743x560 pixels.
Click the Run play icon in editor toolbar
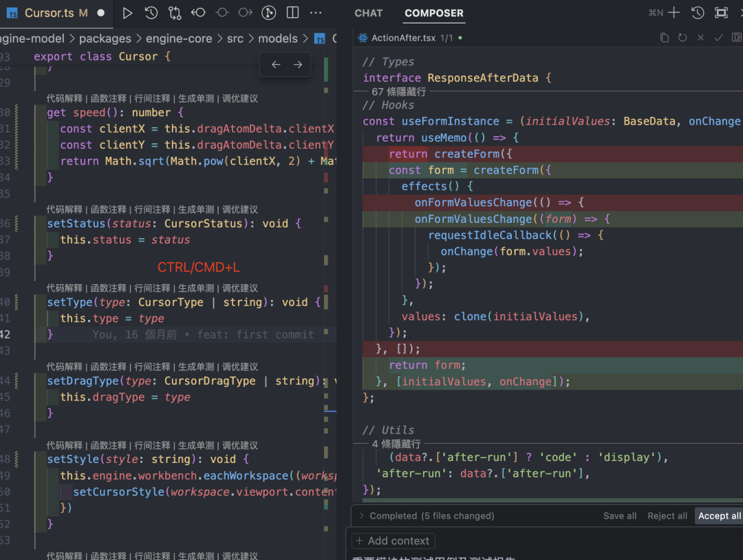point(127,12)
